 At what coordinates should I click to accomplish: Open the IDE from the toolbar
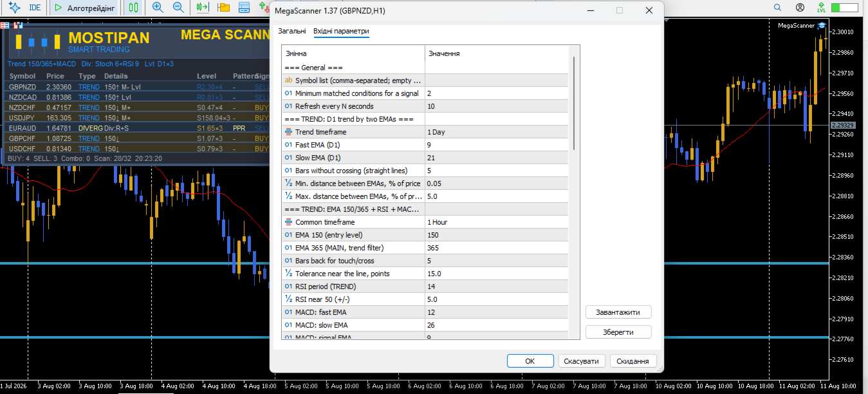tap(34, 8)
